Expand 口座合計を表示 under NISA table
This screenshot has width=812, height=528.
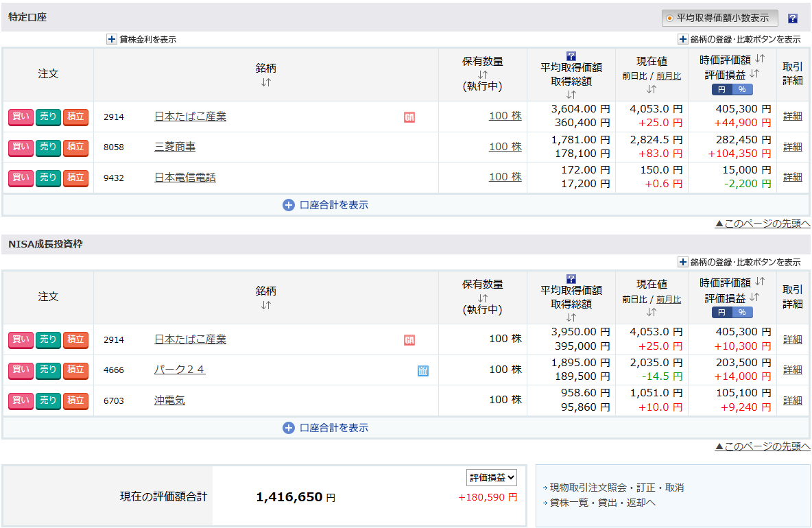pos(325,428)
